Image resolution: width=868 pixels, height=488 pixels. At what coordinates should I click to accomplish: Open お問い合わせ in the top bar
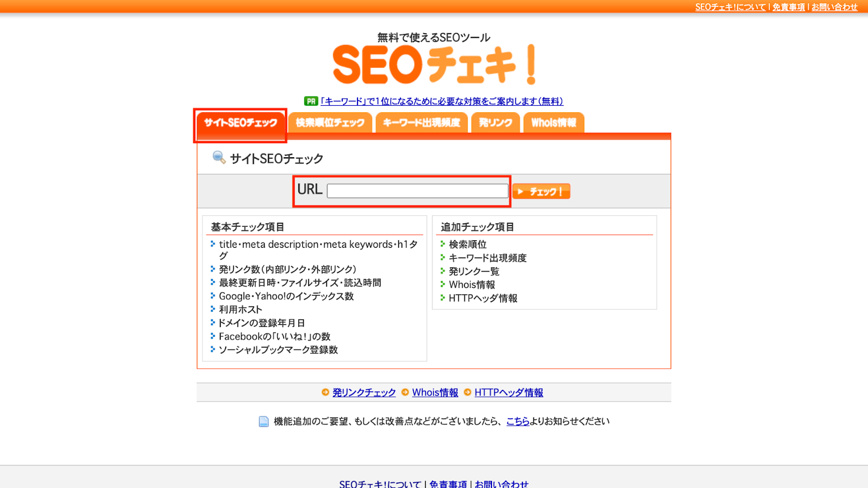click(834, 7)
